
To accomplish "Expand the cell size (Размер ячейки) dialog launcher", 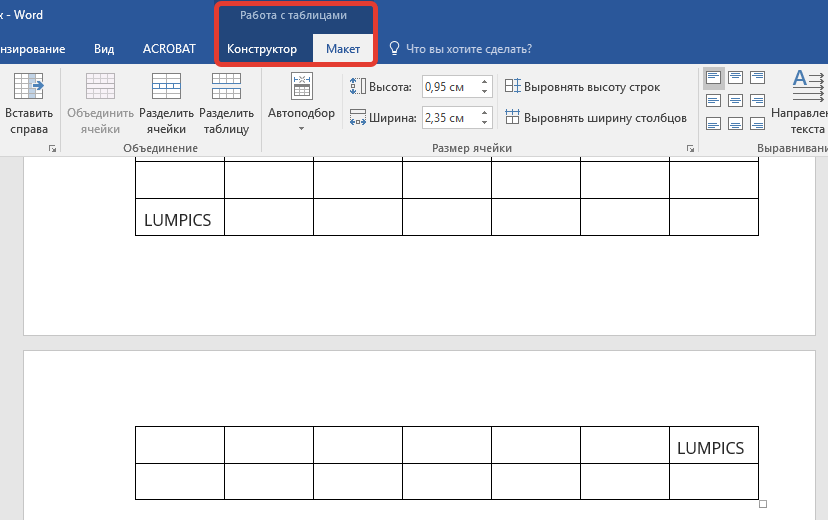I will [x=690, y=148].
